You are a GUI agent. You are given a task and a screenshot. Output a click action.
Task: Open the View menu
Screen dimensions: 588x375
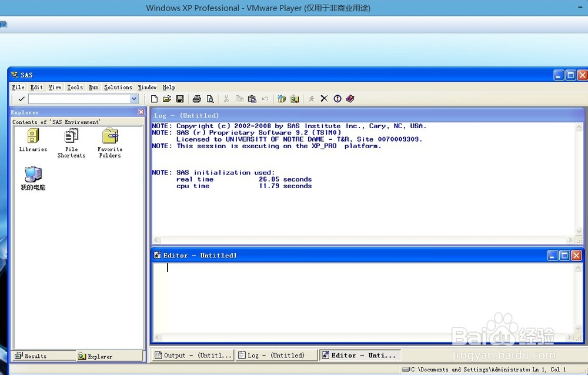[x=55, y=88]
